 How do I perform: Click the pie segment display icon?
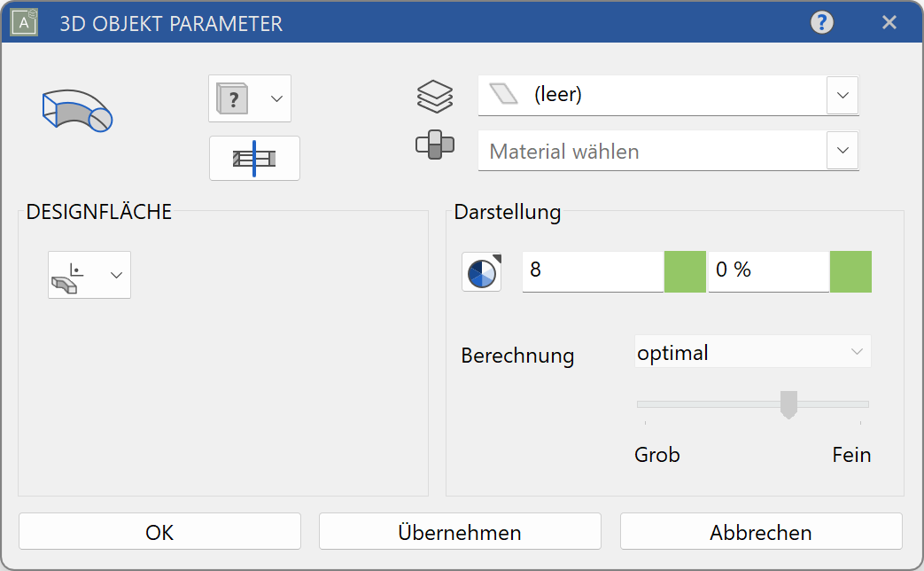tap(481, 271)
